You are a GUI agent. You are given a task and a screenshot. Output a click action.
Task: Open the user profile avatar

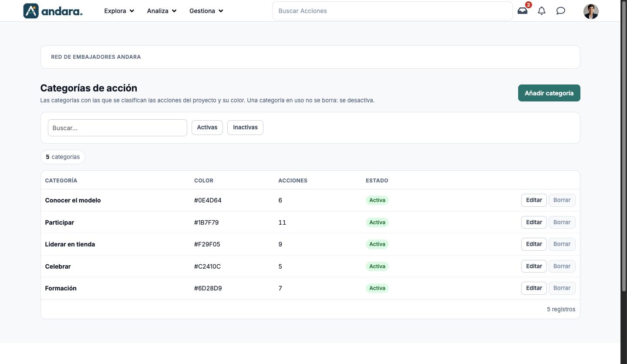click(x=591, y=11)
